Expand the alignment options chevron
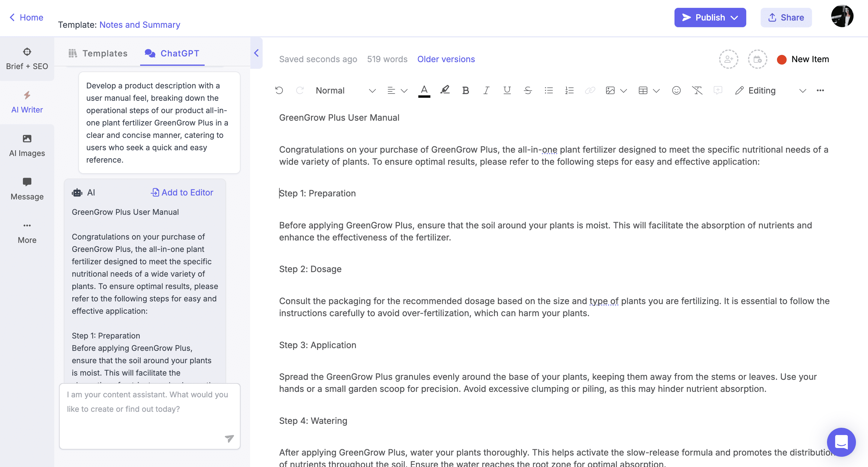The height and width of the screenshot is (467, 868). click(404, 91)
